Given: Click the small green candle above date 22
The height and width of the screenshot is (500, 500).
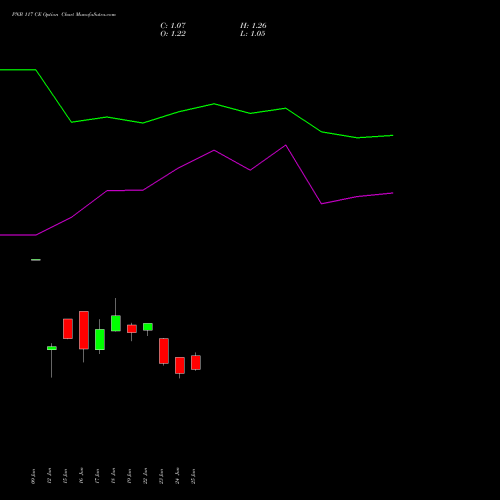Looking at the screenshot, I should [148, 327].
